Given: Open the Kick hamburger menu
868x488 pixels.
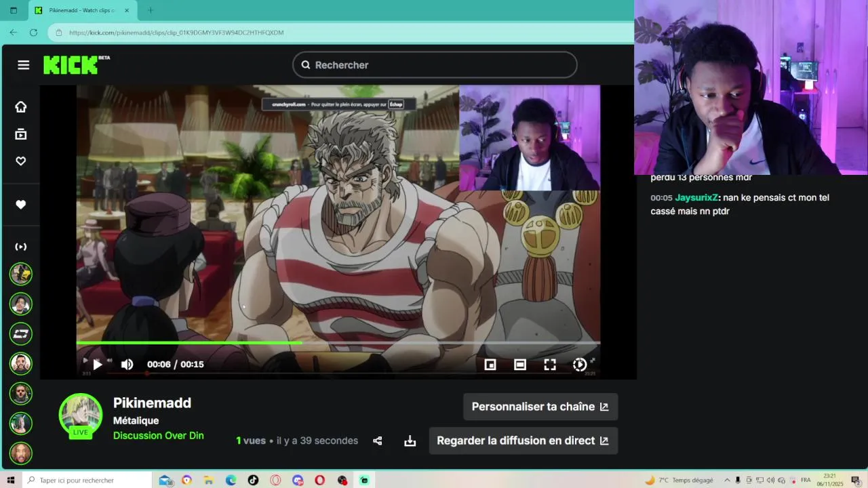Looking at the screenshot, I should pos(24,65).
